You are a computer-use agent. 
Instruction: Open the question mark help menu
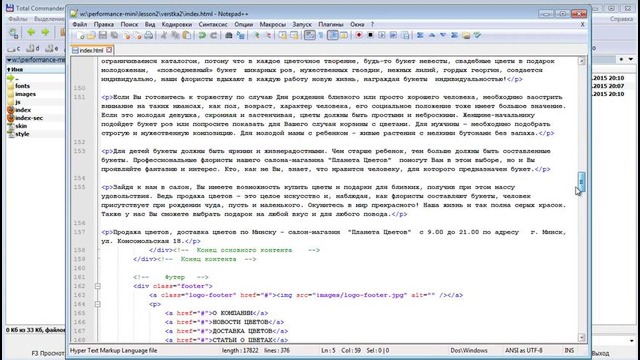(372, 24)
